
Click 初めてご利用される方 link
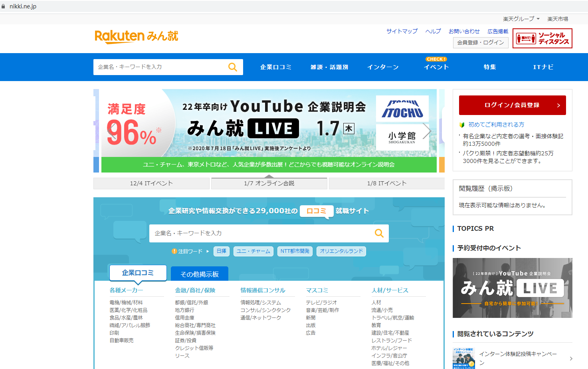click(496, 125)
